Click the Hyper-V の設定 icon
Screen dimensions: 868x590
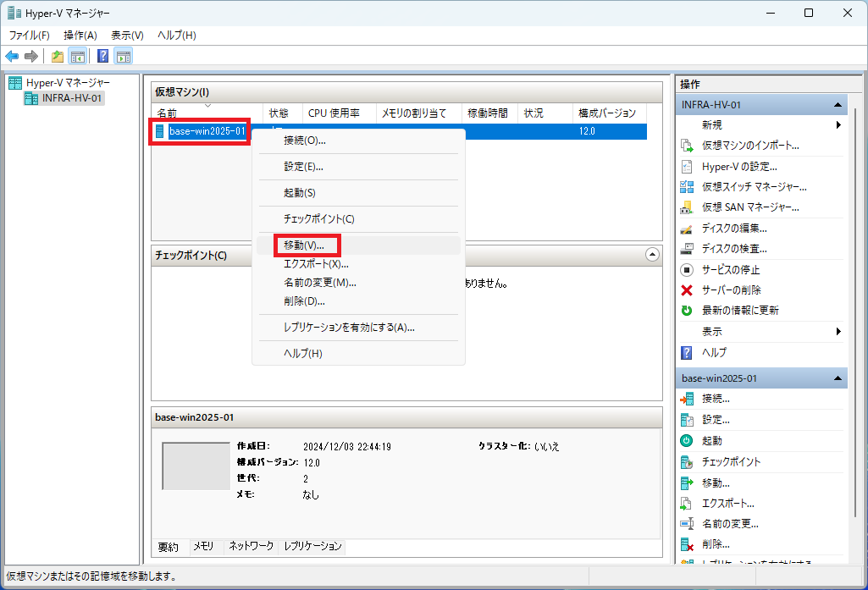click(687, 167)
